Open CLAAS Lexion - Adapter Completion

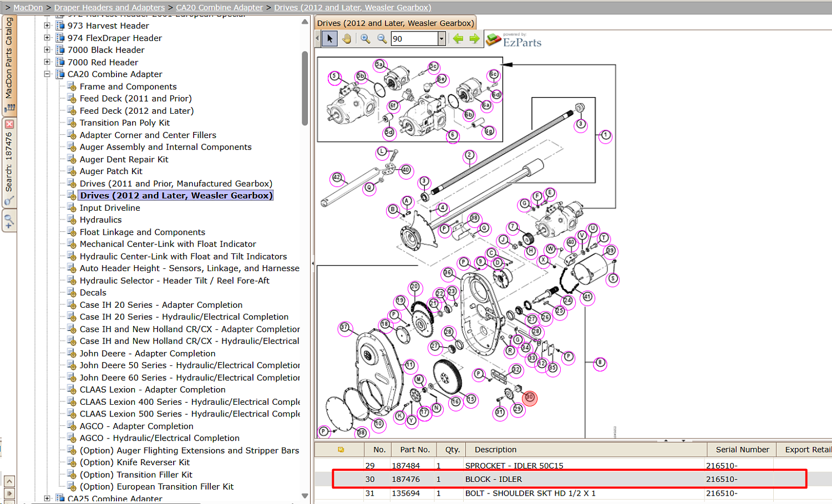(153, 390)
